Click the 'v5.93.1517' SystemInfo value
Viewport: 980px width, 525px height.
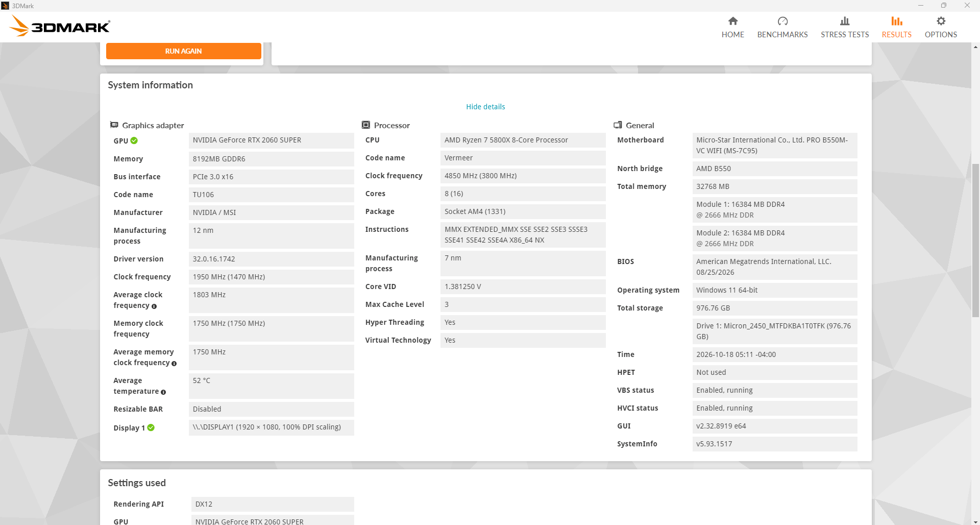(775, 444)
